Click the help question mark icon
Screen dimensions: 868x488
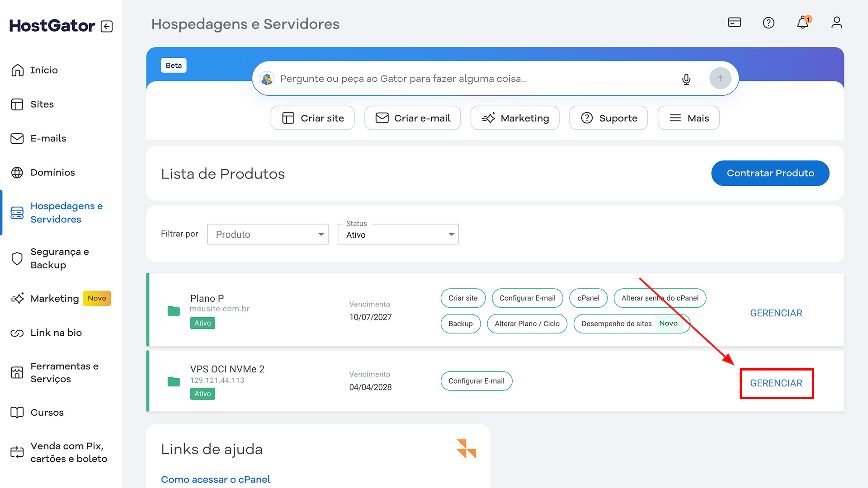tap(769, 23)
